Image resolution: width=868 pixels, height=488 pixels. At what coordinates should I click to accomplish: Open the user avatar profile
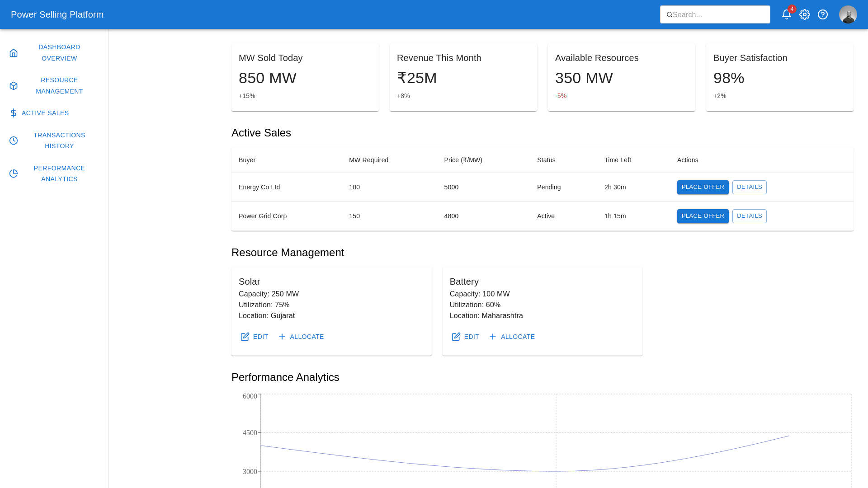tap(848, 14)
